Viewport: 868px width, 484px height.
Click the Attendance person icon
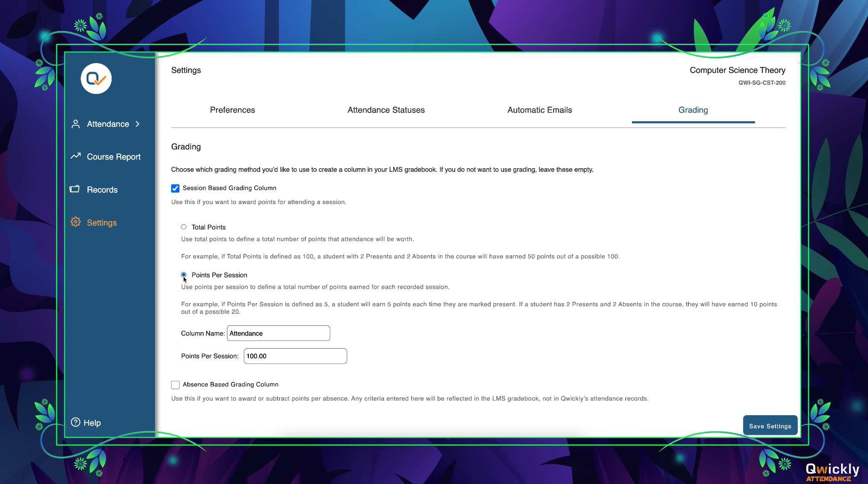pos(76,124)
